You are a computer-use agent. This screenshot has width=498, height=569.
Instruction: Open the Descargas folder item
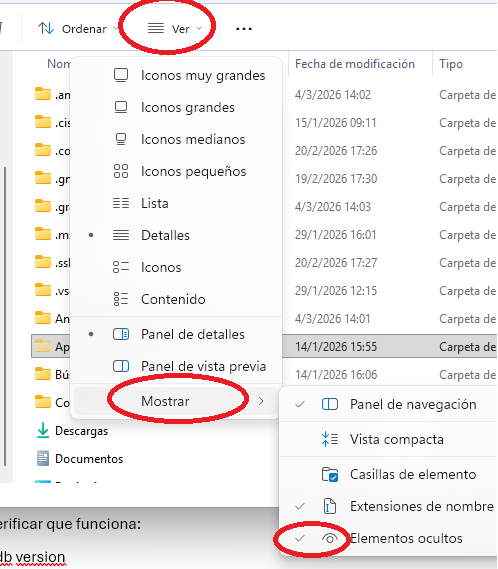pyautogui.click(x=81, y=431)
